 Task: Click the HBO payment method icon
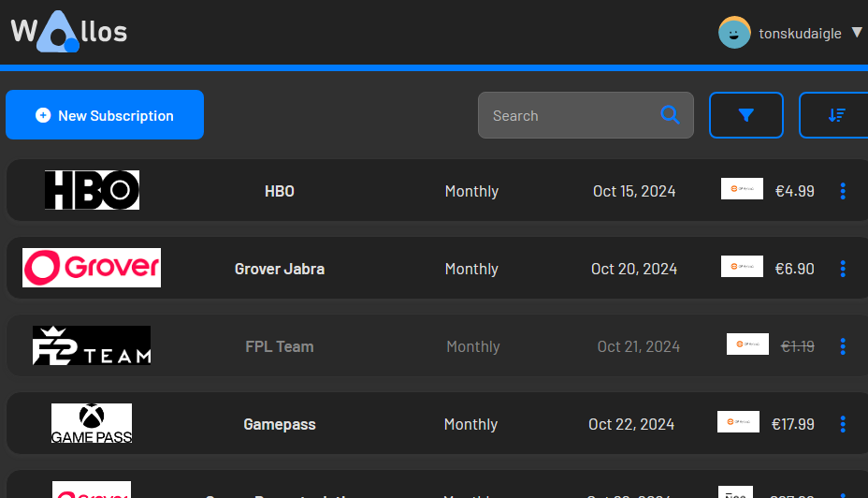point(742,189)
